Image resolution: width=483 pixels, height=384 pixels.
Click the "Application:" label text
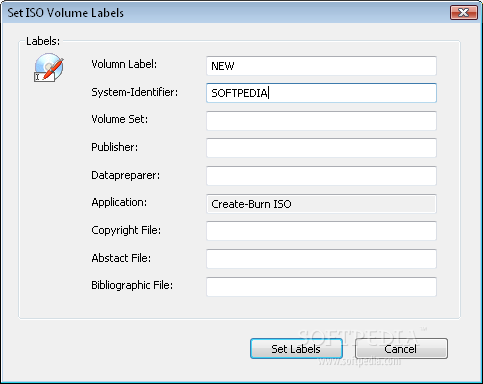pyautogui.click(x=119, y=202)
